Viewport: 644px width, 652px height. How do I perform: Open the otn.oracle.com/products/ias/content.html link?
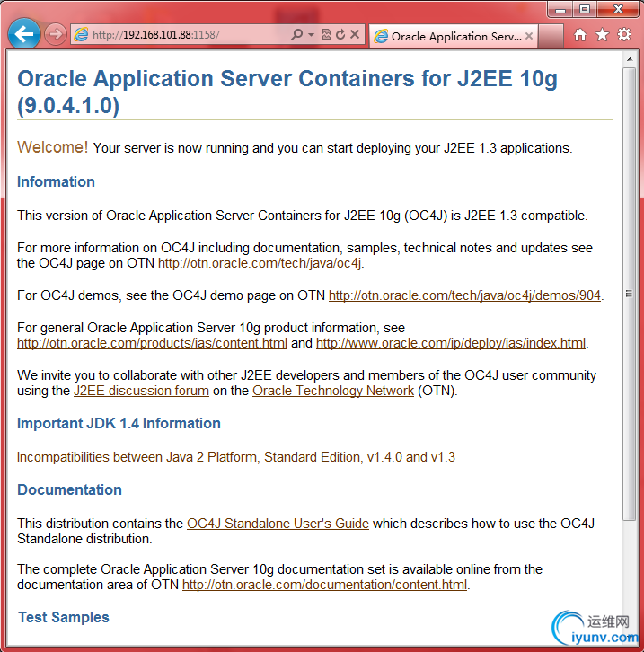point(152,343)
